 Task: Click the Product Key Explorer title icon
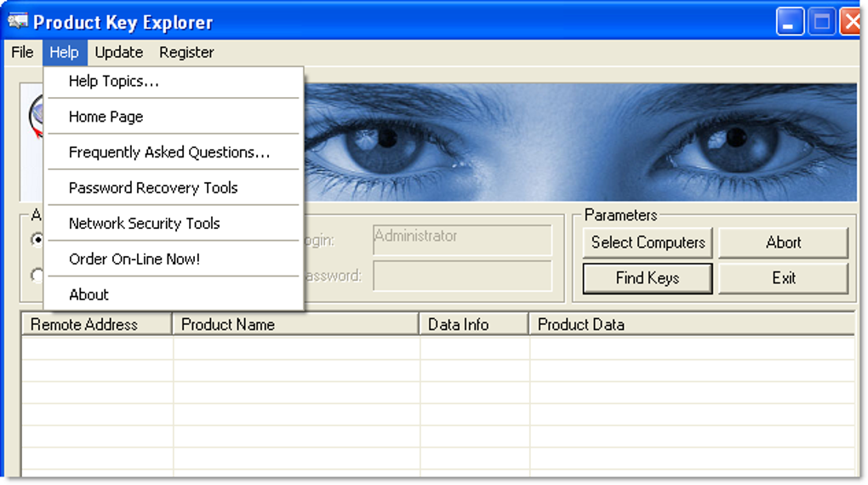(18, 21)
